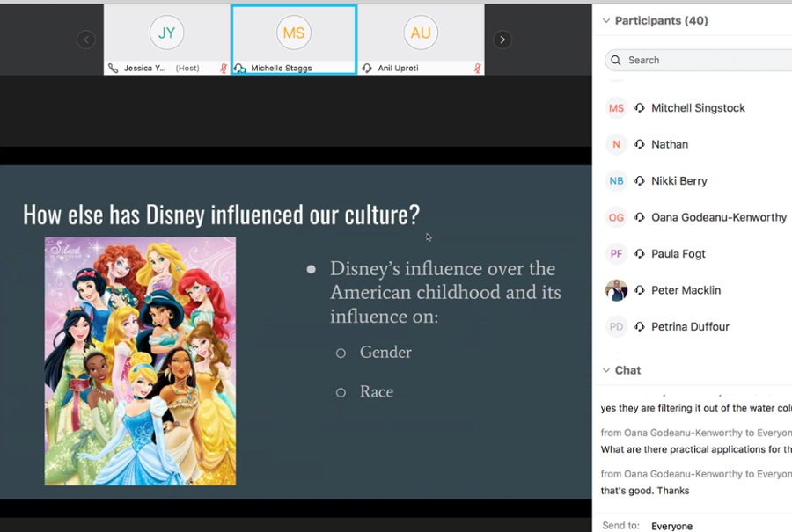Click the "(Host)" label on Jessica's tile

tap(187, 68)
